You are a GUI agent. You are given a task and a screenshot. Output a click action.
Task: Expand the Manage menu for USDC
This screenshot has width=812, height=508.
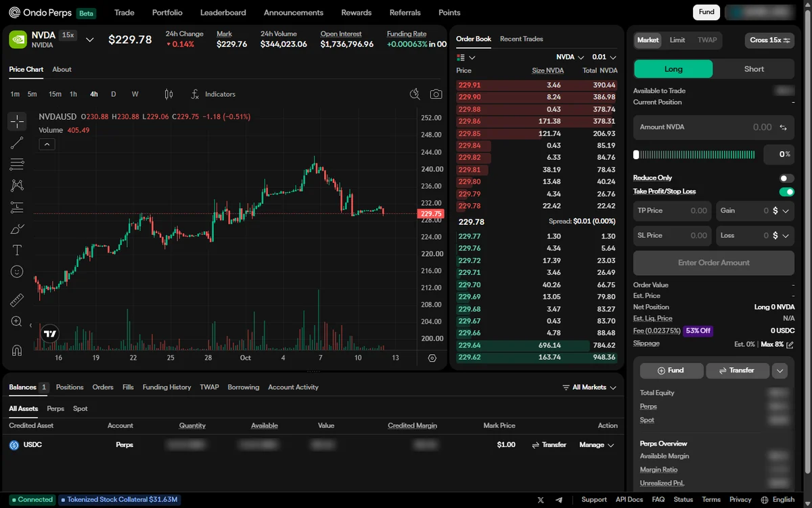597,445
